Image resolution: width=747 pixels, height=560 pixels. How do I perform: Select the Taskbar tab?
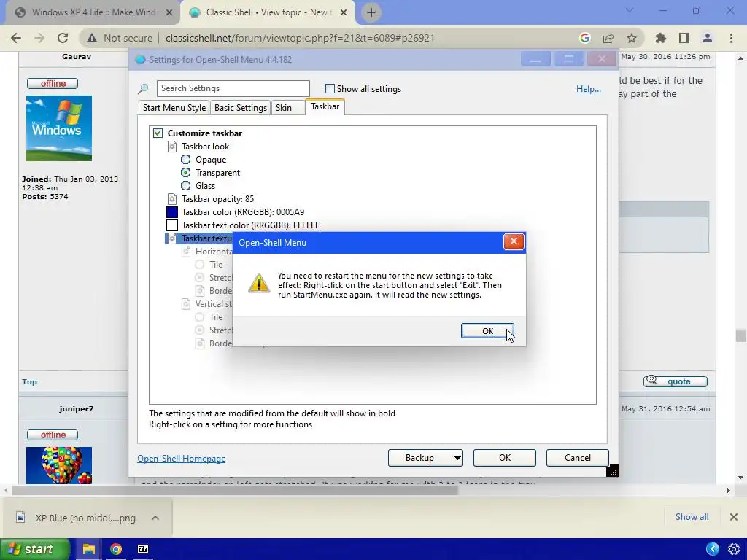[325, 106]
